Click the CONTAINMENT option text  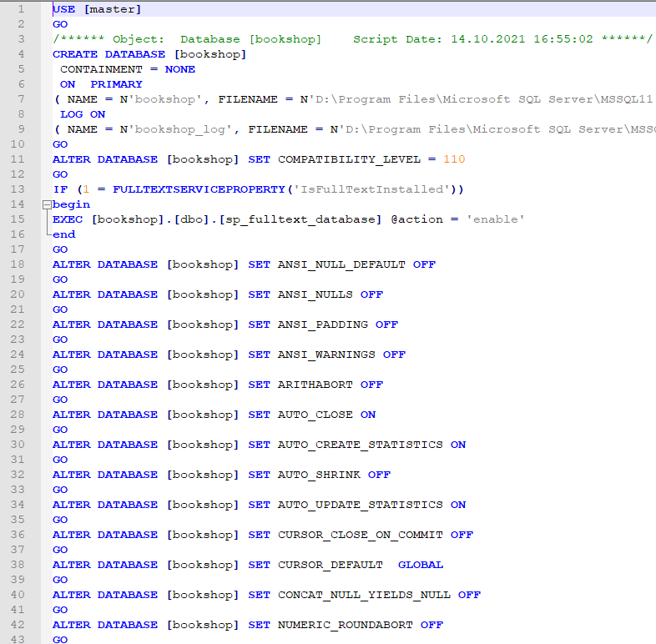click(101, 69)
